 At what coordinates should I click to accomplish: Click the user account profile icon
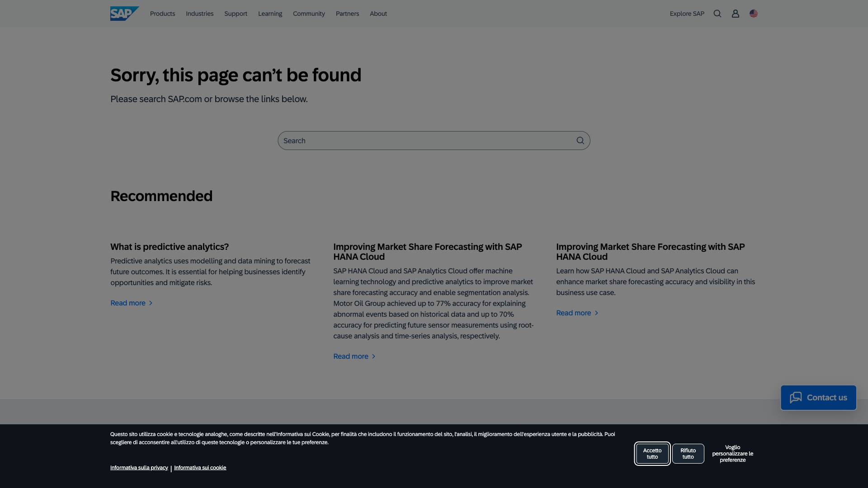(736, 14)
